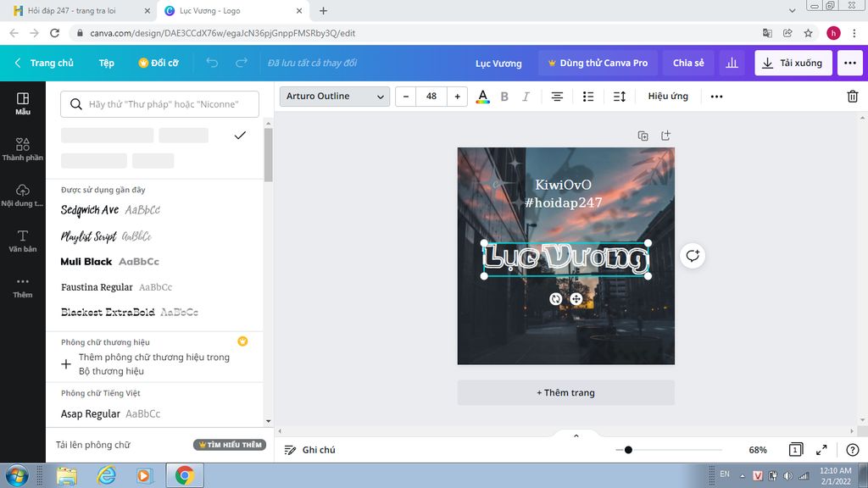This screenshot has height=488, width=868.
Task: Enter fullscreen presentation mode
Action: pyautogui.click(x=821, y=450)
